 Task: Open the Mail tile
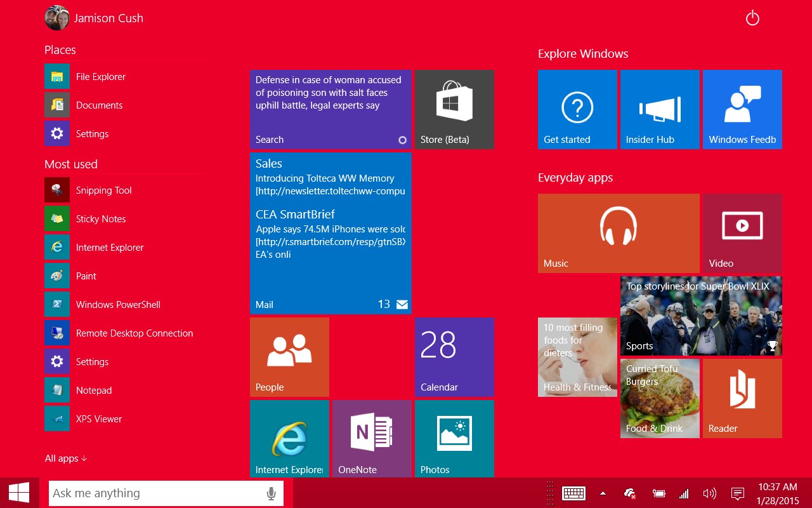(331, 233)
